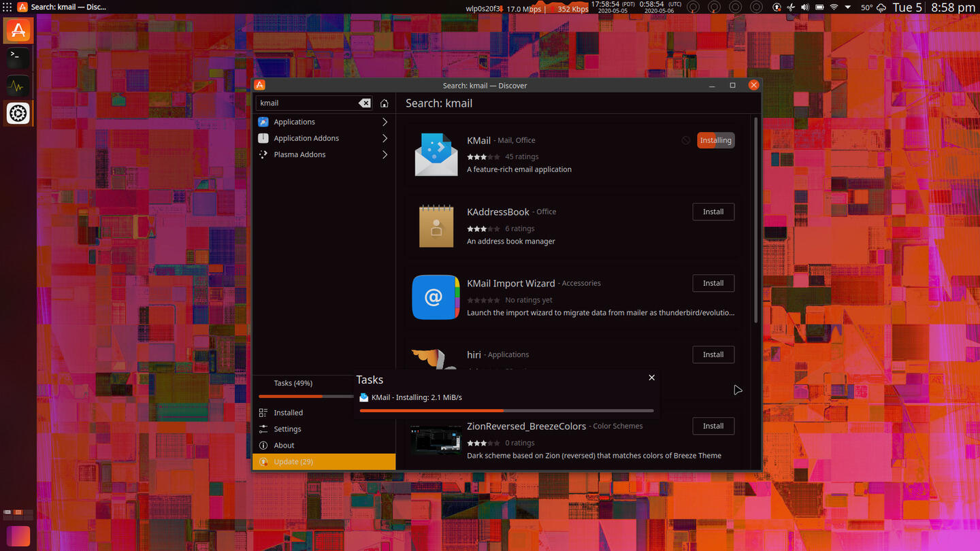Click the Installed sidebar icon
This screenshot has width=980, height=551.
(x=263, y=413)
